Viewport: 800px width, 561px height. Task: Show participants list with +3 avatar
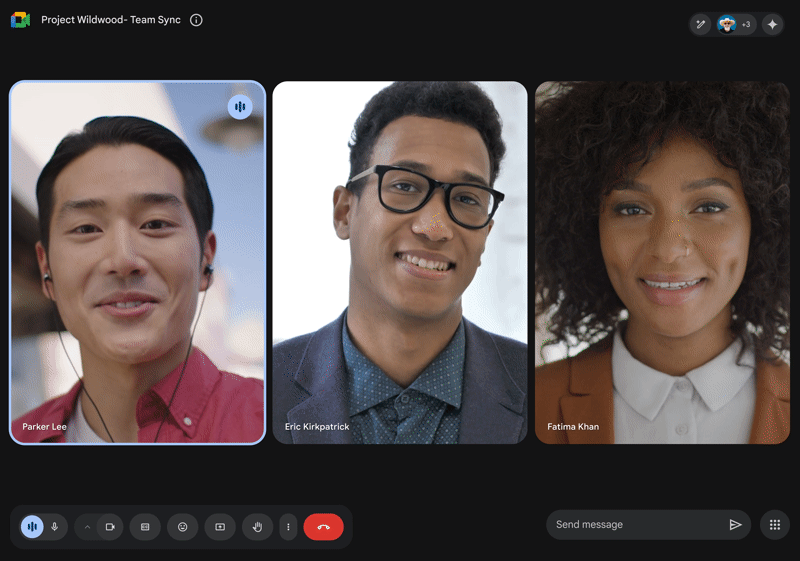pos(735,24)
